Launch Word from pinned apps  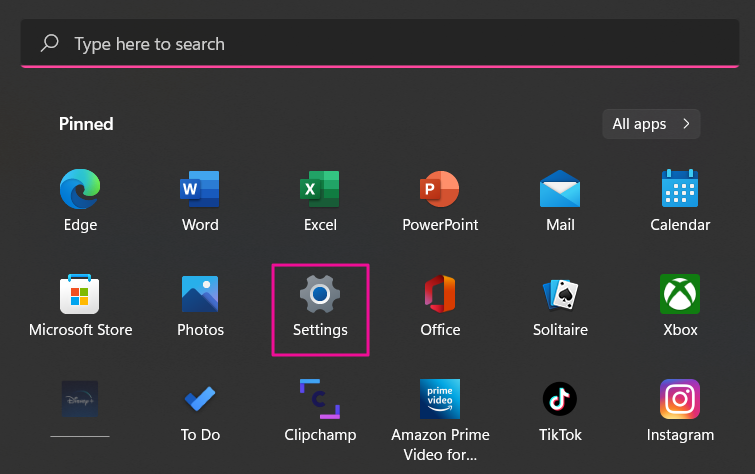coord(200,190)
